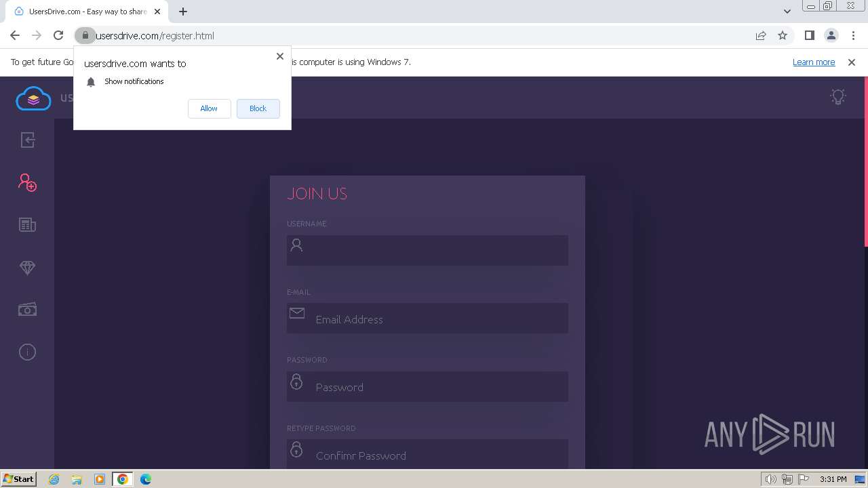The image size is (868, 488).
Task: Click the browser forward arrow
Action: (x=37, y=35)
